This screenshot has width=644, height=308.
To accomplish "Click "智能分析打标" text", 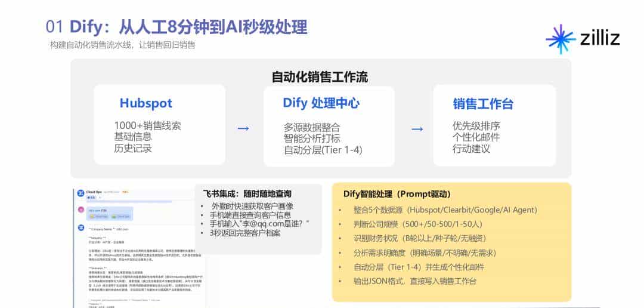I will [312, 138].
